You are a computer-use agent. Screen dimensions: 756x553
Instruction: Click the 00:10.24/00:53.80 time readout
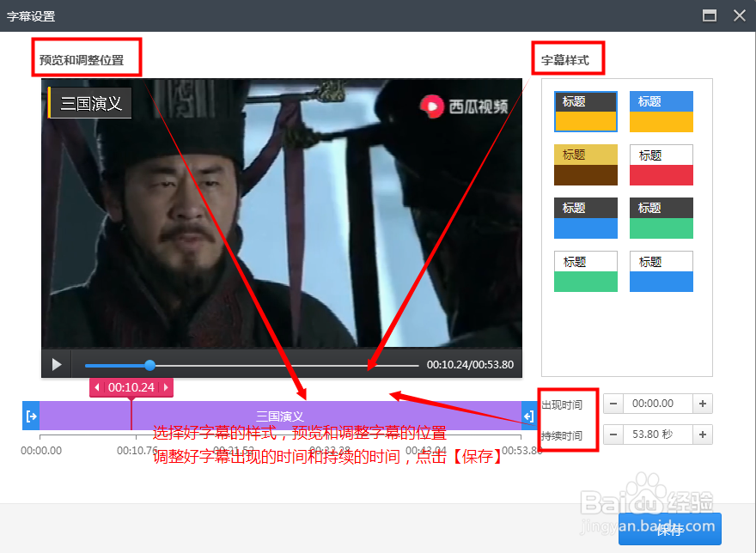[x=470, y=365]
